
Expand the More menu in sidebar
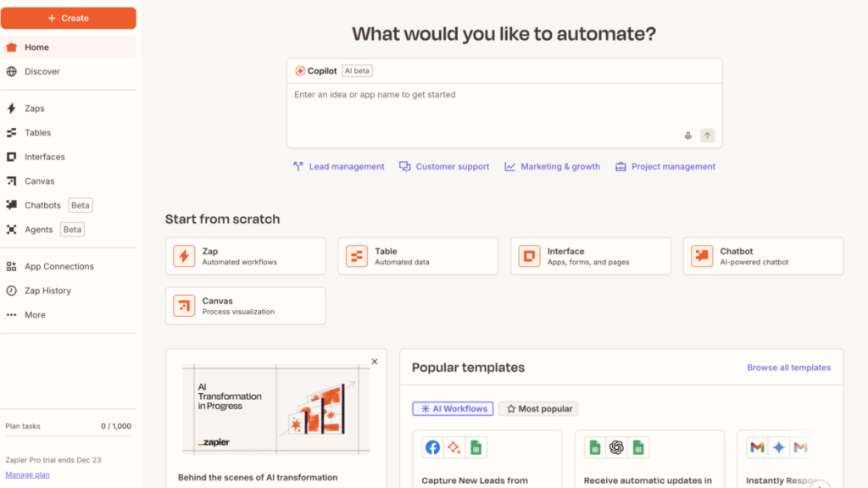[x=35, y=315]
